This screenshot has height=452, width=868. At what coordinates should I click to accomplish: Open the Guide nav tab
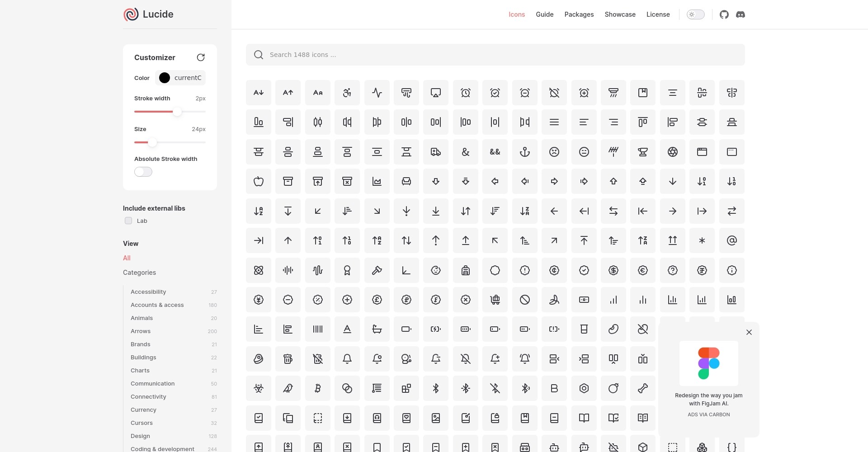545,14
